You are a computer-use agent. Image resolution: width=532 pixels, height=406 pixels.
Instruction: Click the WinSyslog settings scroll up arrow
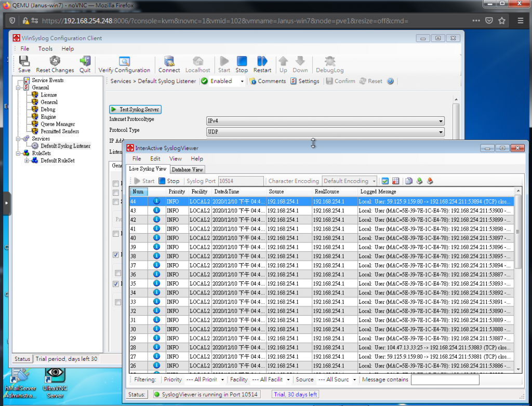pyautogui.click(x=456, y=99)
